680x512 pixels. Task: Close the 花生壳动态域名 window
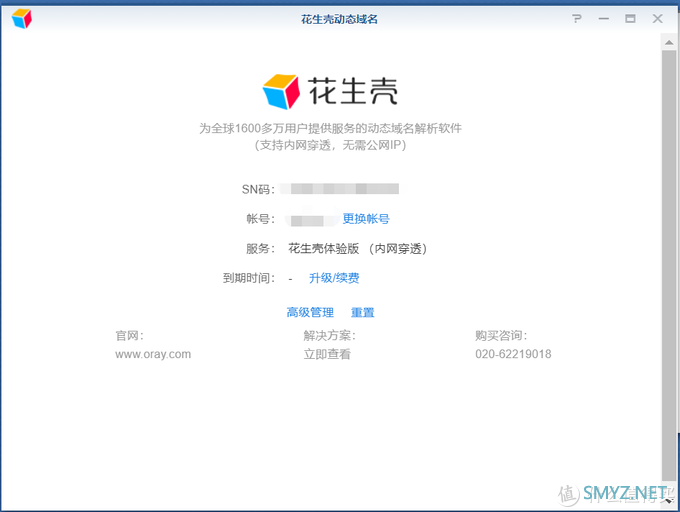(x=657, y=19)
